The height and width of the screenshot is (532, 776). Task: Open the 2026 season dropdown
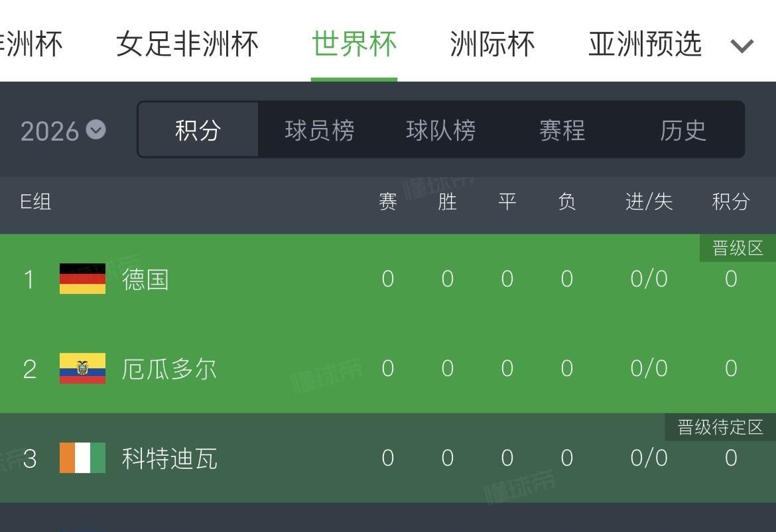tap(63, 131)
